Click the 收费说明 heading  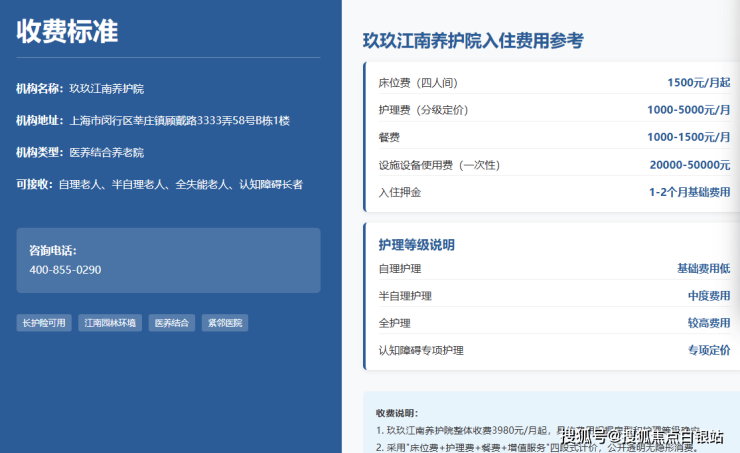(x=397, y=413)
